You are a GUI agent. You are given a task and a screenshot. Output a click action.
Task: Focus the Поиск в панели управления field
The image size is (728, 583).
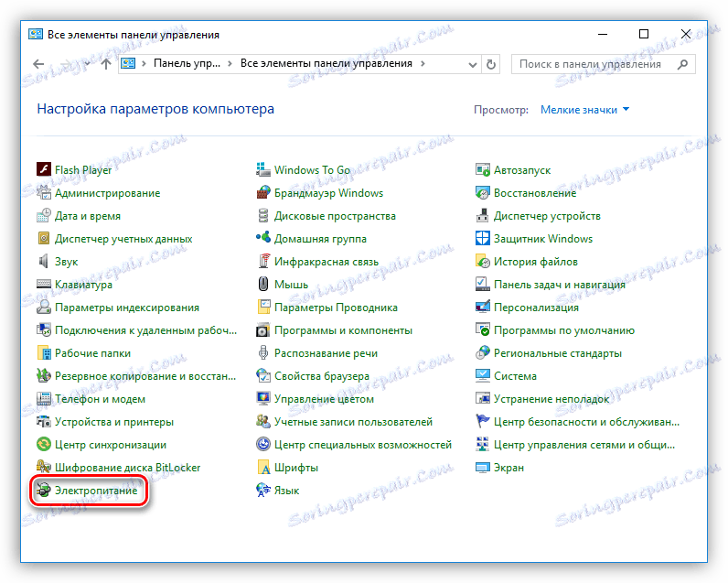604,64
